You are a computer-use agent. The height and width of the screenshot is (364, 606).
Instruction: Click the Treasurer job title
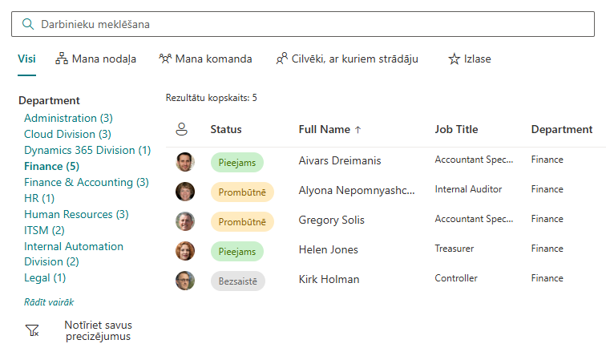(454, 249)
